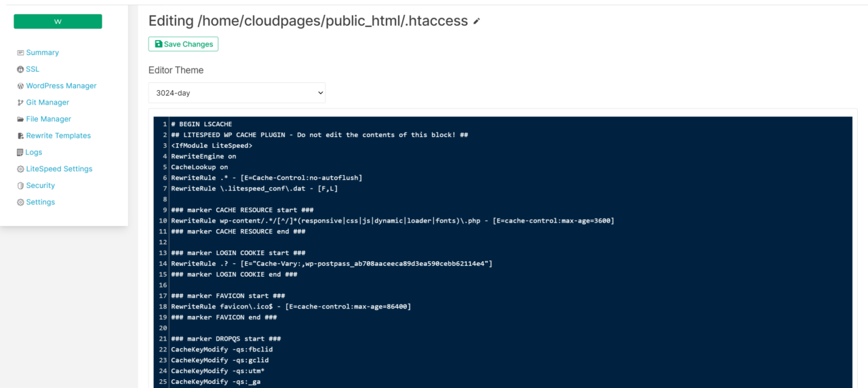Open the Editor Theme dropdown

(237, 93)
